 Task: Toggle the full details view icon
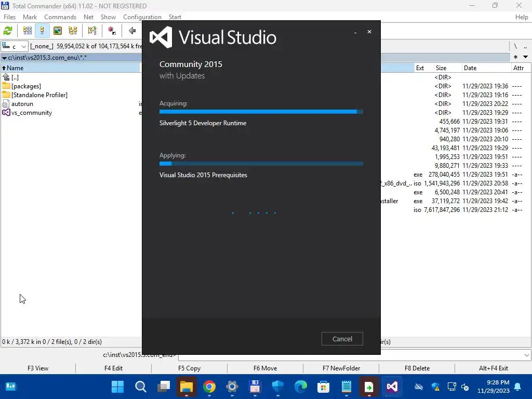pos(42,31)
